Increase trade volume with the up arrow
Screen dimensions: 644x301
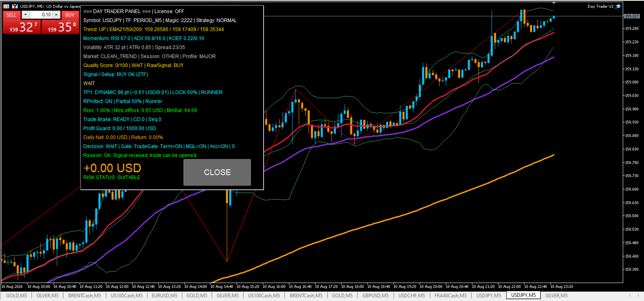click(x=56, y=15)
